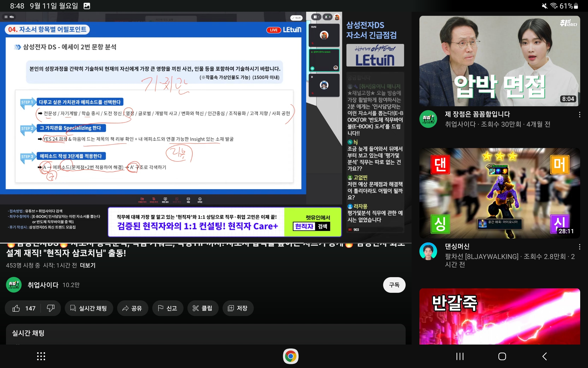Open the app drawer grid icon
Image resolution: width=588 pixels, height=368 pixels.
[41, 356]
